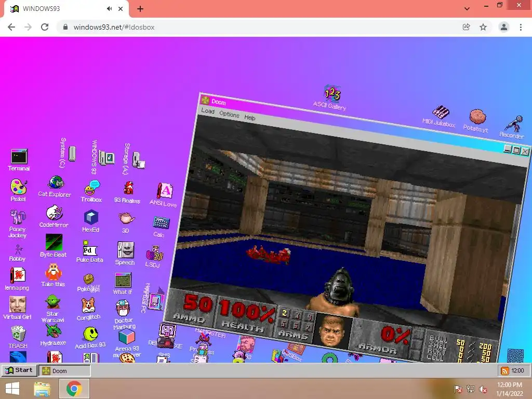This screenshot has width=532, height=399.
Task: Open the Calc calculator icon
Action: [x=160, y=227]
